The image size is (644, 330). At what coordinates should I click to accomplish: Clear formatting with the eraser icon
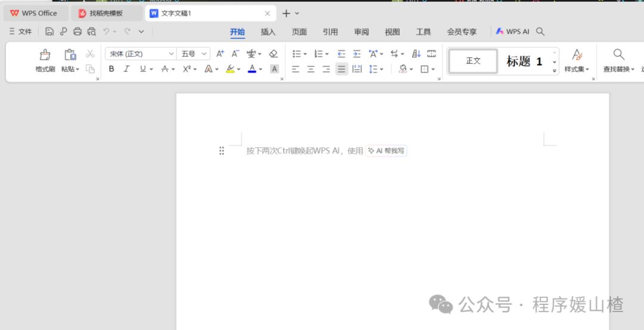(274, 54)
